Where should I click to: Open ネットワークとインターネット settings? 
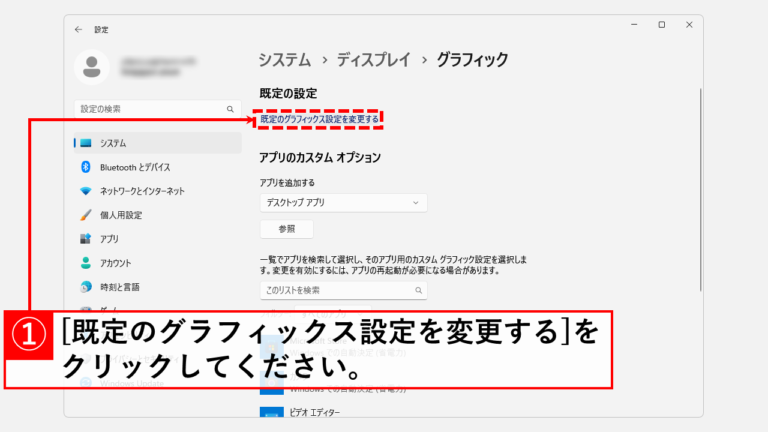tap(158, 191)
